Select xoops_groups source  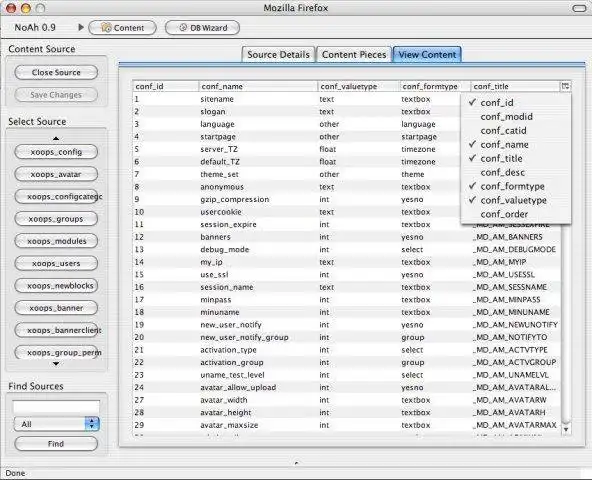(x=56, y=219)
